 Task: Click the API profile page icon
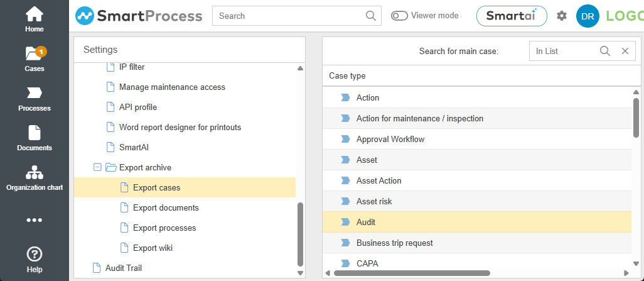(x=110, y=107)
